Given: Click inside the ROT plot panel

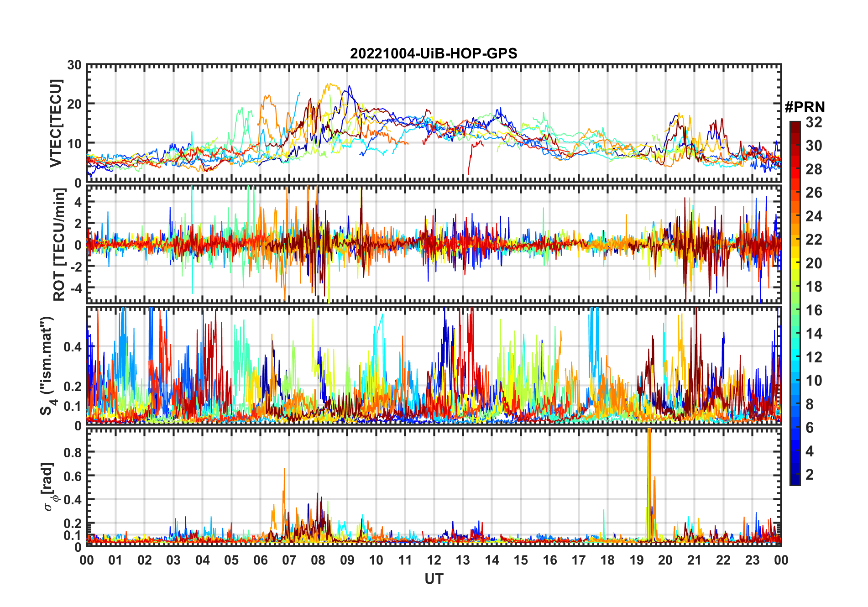Looking at the screenshot, I should pyautogui.click(x=434, y=244).
